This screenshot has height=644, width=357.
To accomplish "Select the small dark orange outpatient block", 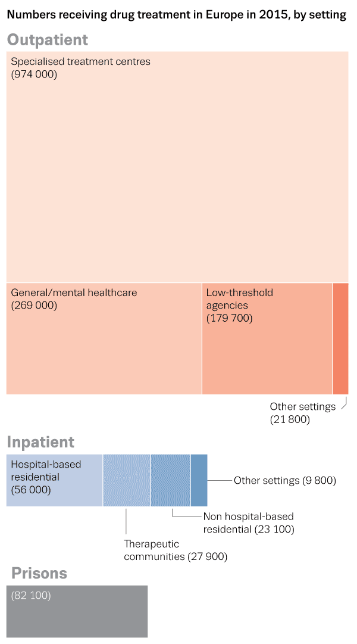I will (340, 338).
